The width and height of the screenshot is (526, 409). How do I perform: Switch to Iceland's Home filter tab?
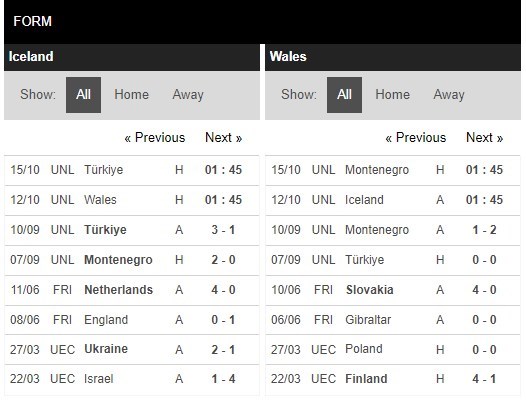(x=131, y=95)
